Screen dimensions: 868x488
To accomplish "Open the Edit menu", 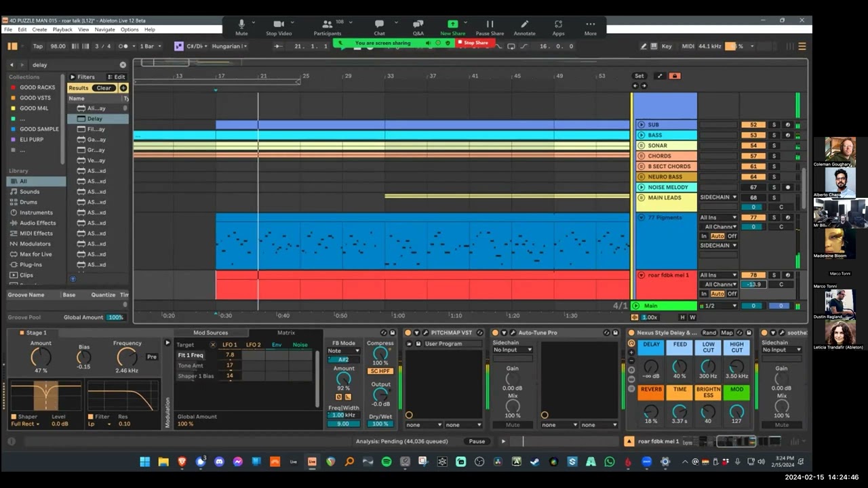I will tap(22, 30).
